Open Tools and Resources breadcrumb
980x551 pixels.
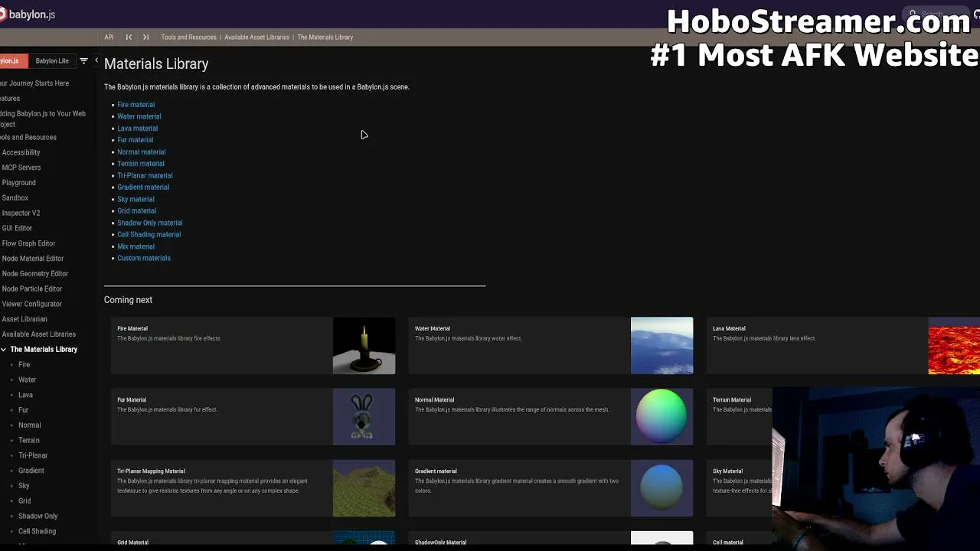click(188, 37)
